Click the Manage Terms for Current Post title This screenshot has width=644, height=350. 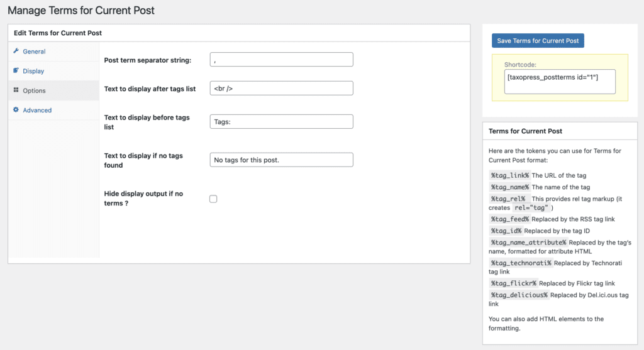(81, 10)
